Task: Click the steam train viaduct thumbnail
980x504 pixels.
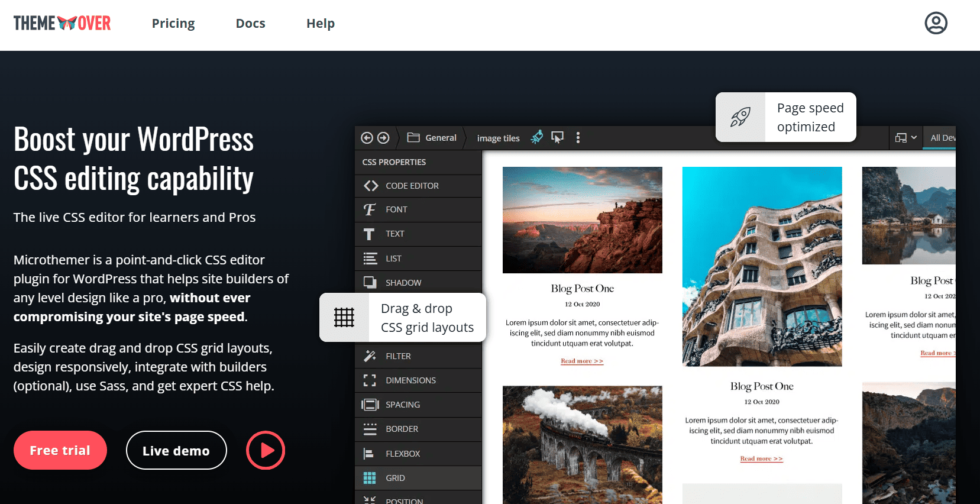Action: (583, 445)
